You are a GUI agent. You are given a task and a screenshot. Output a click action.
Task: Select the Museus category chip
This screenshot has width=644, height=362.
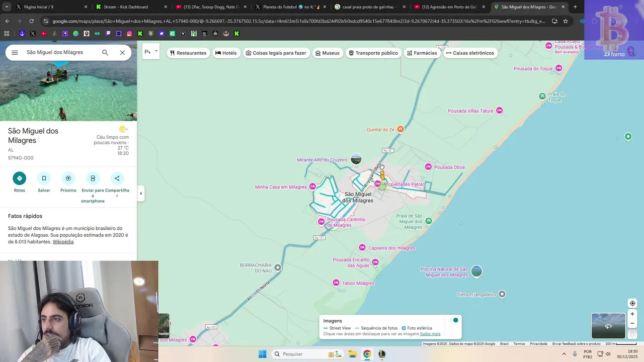[x=328, y=53]
